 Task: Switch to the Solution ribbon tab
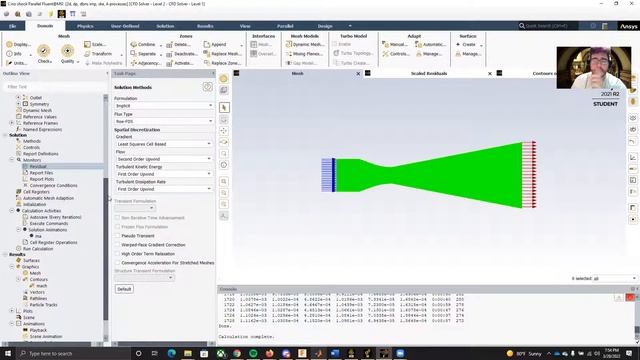165,26
